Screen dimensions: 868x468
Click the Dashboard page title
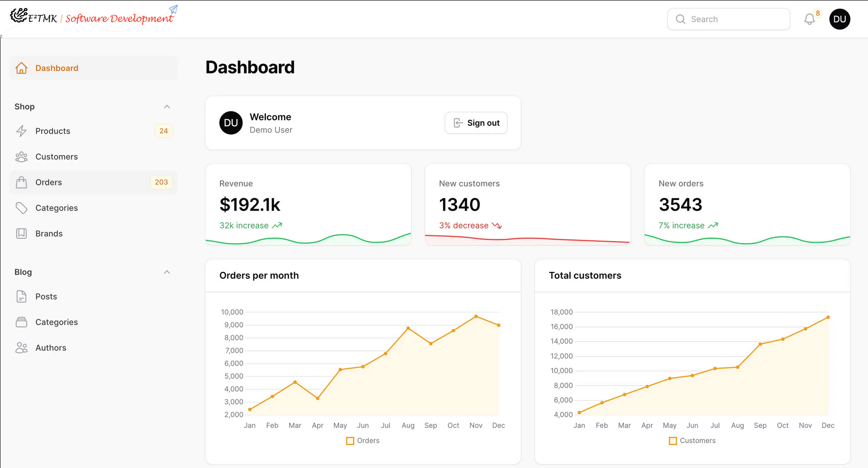coord(250,67)
